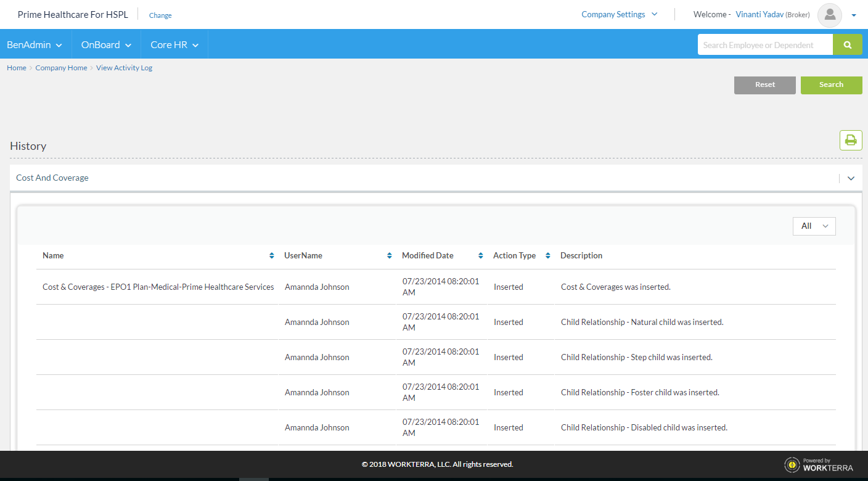868x481 pixels.
Task: Click the user avatar profile icon
Action: coord(829,15)
